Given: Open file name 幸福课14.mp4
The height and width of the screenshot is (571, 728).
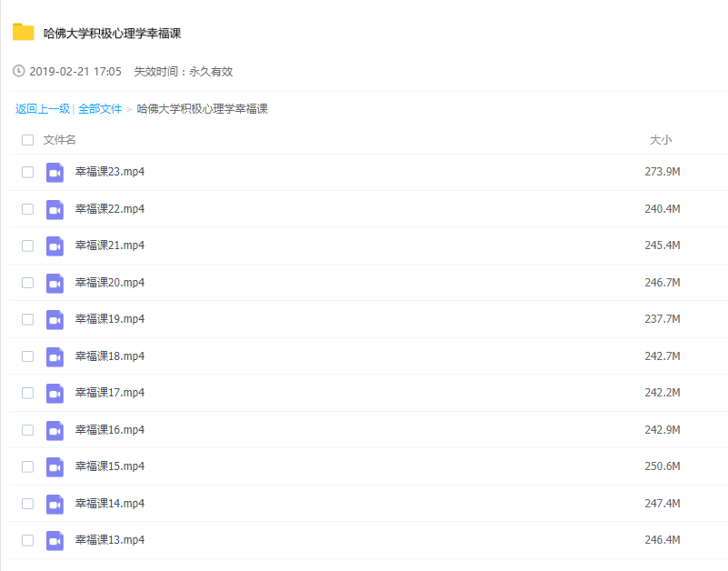Looking at the screenshot, I should tap(110, 503).
